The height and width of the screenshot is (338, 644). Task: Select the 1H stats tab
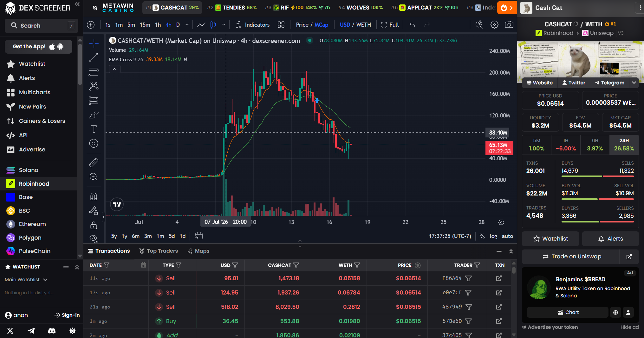pyautogui.click(x=566, y=144)
